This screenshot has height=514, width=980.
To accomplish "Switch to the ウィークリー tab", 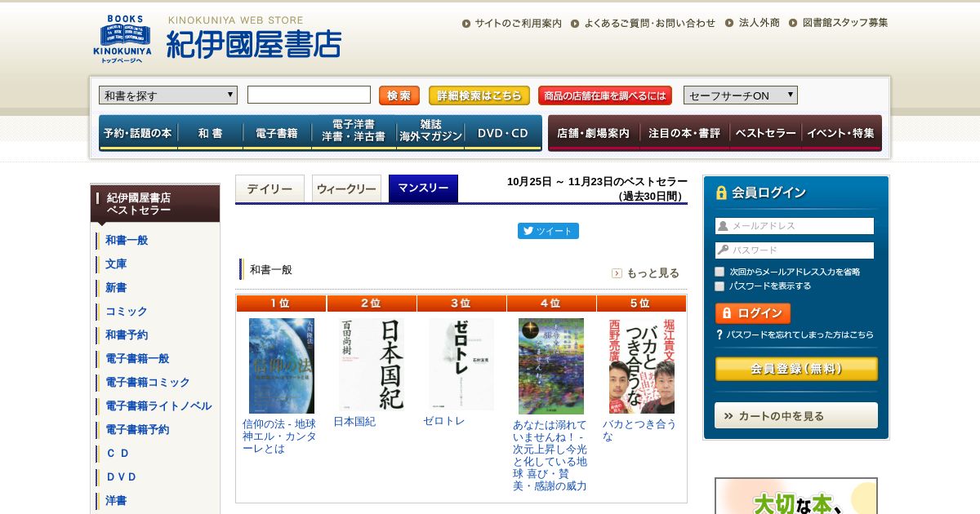I will click(346, 188).
